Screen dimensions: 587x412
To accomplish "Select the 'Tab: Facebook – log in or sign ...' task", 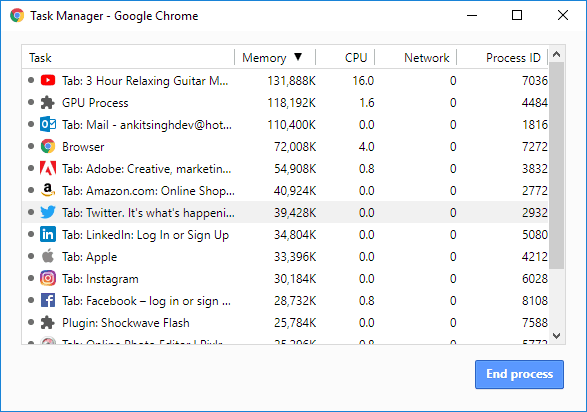I will [x=146, y=301].
